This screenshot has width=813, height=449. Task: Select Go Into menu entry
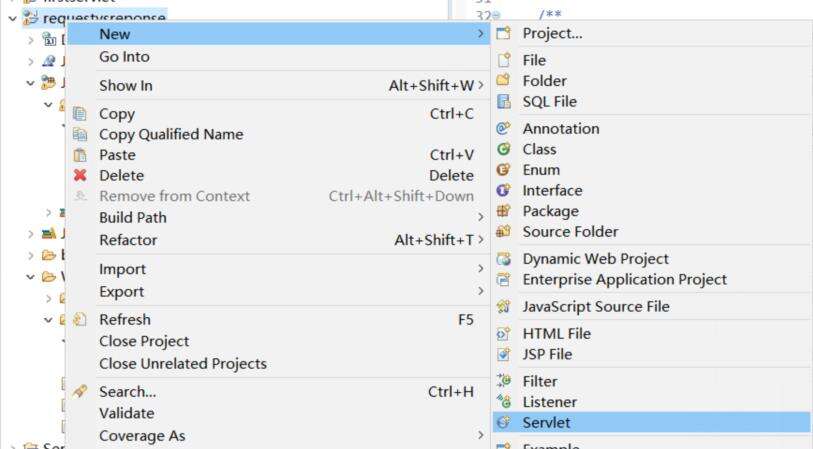pos(124,57)
